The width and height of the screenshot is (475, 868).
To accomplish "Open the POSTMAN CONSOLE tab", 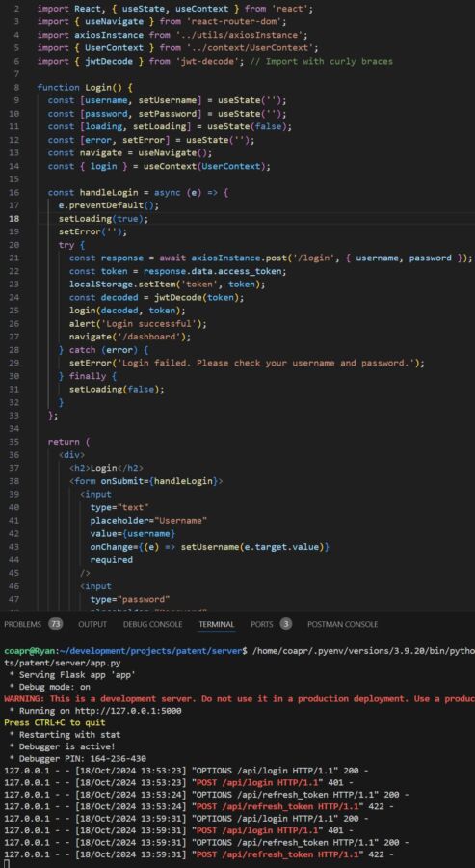I will pyautogui.click(x=342, y=624).
